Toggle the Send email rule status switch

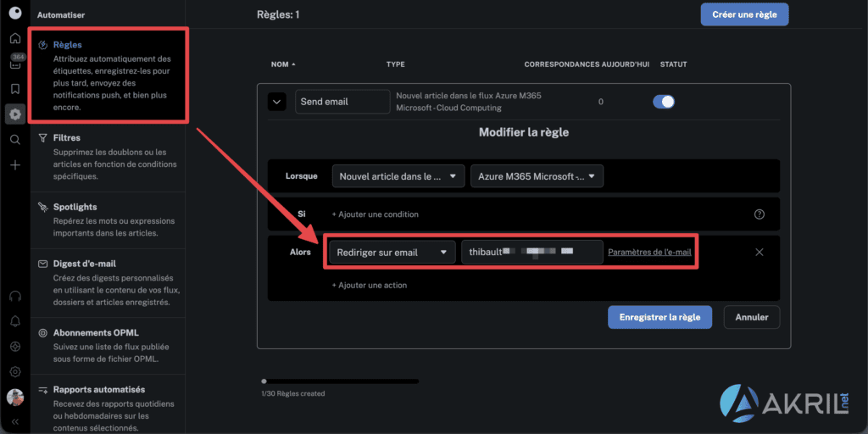point(664,102)
